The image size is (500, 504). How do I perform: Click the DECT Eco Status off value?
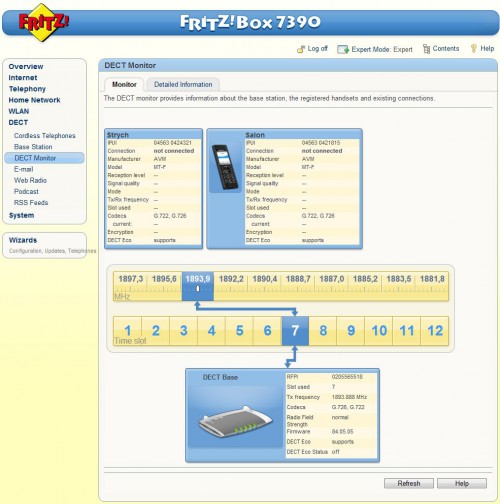[336, 452]
